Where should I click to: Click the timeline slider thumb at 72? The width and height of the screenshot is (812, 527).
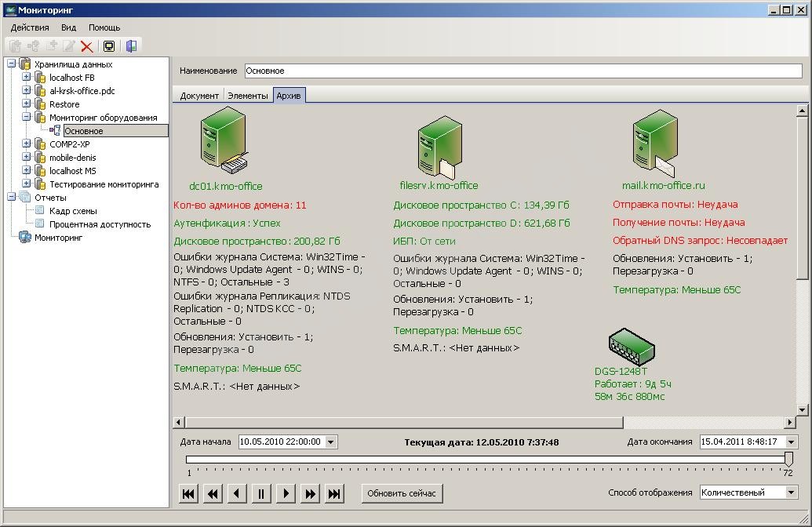[x=788, y=459]
